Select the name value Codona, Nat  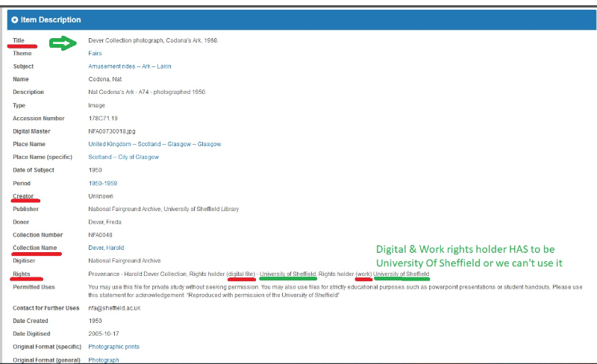tap(105, 79)
